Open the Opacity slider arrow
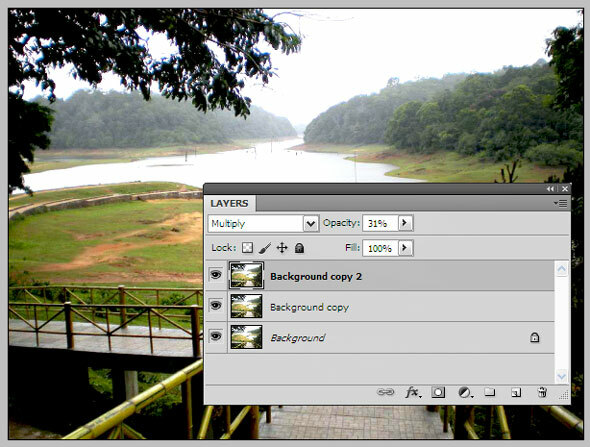The width and height of the screenshot is (590, 447). (x=405, y=223)
